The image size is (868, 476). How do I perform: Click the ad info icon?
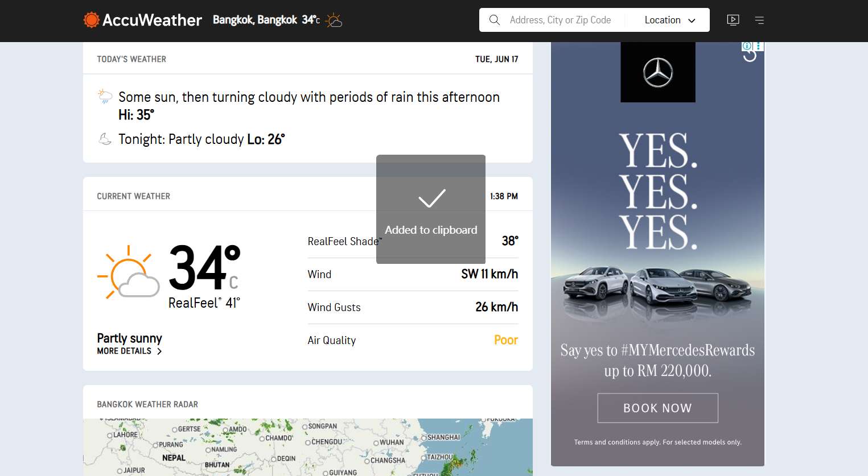pos(747,46)
